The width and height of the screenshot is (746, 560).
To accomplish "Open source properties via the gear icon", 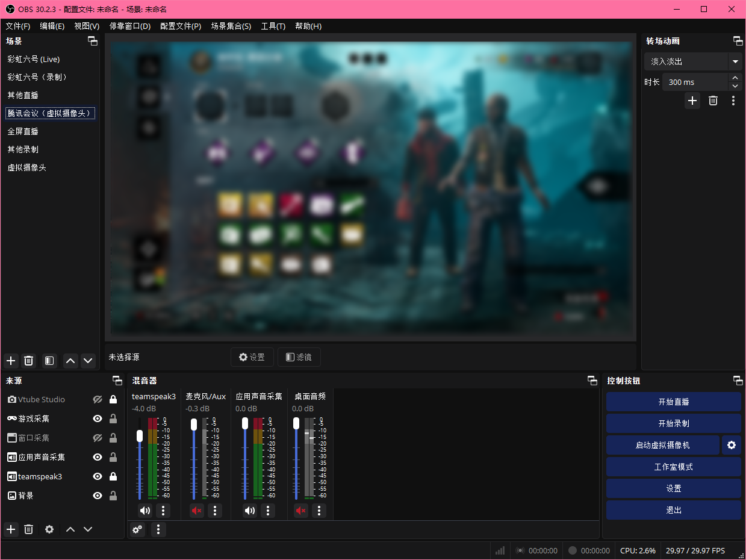I will tap(49, 529).
